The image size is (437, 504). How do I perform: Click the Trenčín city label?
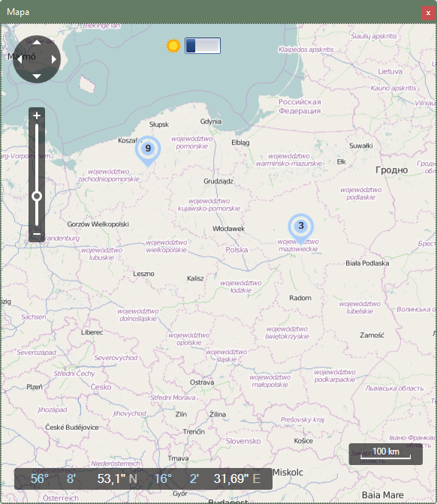[194, 431]
